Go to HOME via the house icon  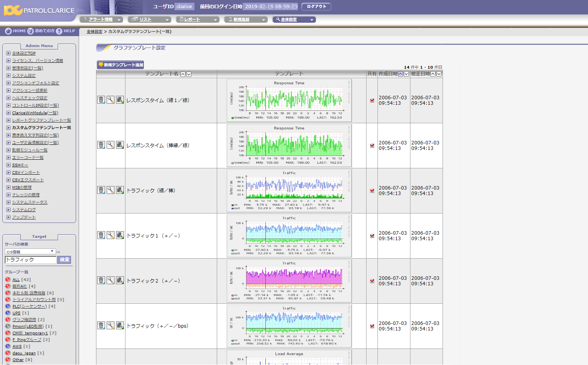8,31
